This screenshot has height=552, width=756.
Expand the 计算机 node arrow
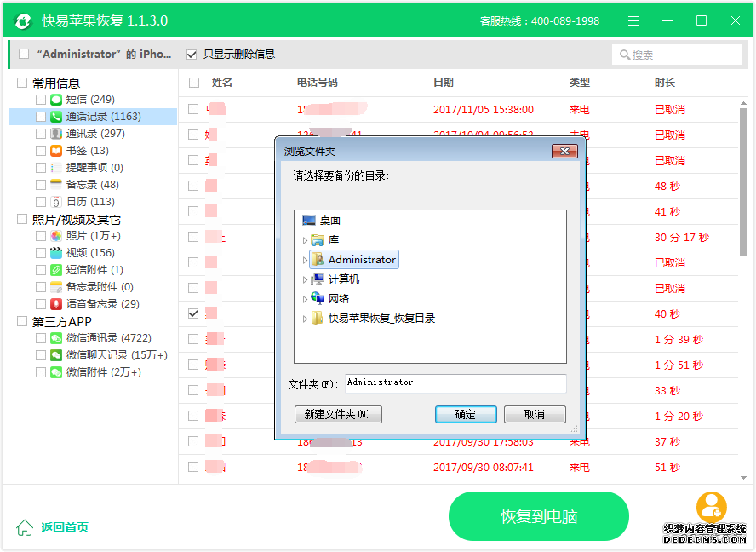(x=305, y=279)
